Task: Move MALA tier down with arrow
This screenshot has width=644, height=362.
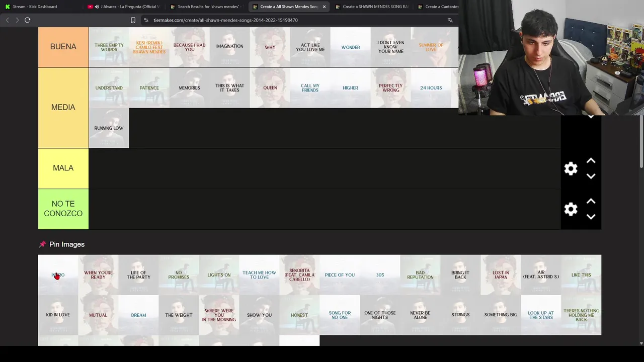Action: tap(591, 176)
